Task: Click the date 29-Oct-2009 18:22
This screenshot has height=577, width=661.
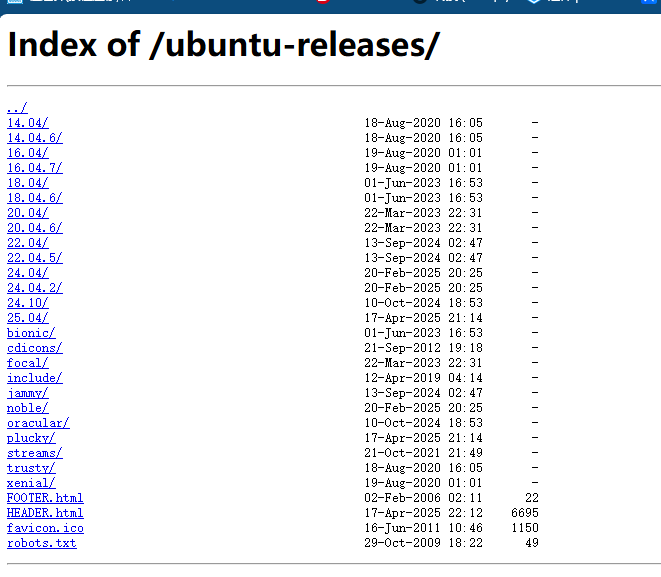Action: 423,543
